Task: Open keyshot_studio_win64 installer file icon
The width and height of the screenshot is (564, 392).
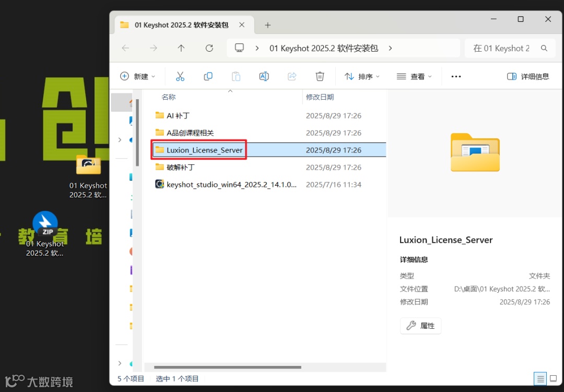Action: pos(159,184)
